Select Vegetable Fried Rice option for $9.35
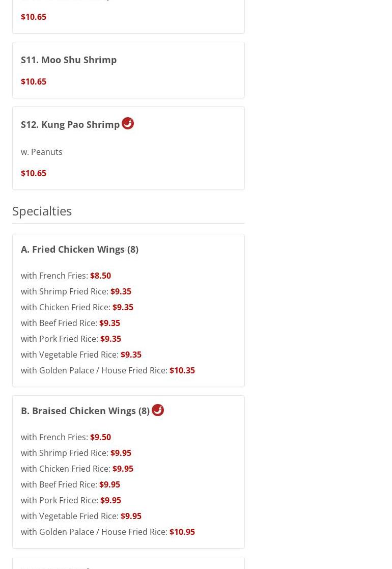 (x=81, y=355)
